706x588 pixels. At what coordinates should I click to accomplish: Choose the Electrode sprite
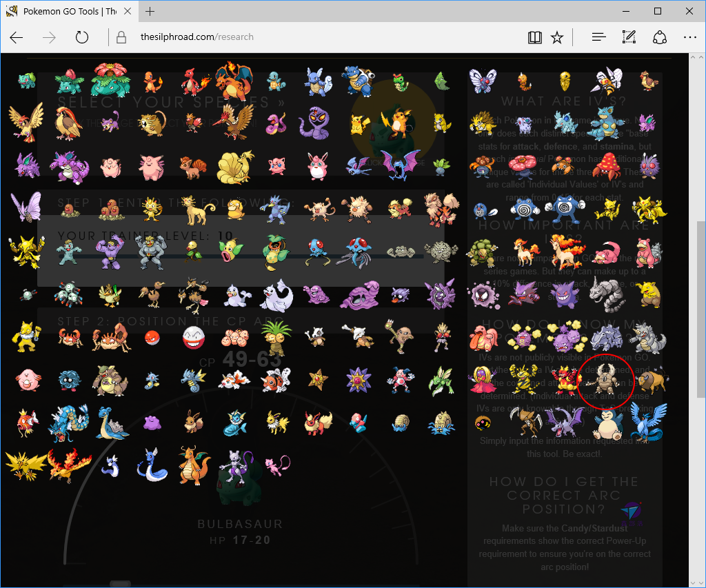point(194,338)
